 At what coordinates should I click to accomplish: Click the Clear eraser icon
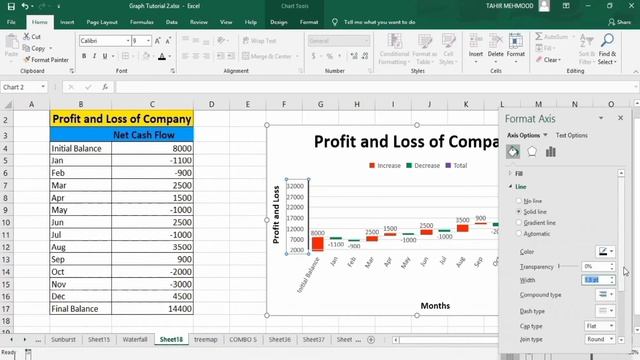[539, 60]
